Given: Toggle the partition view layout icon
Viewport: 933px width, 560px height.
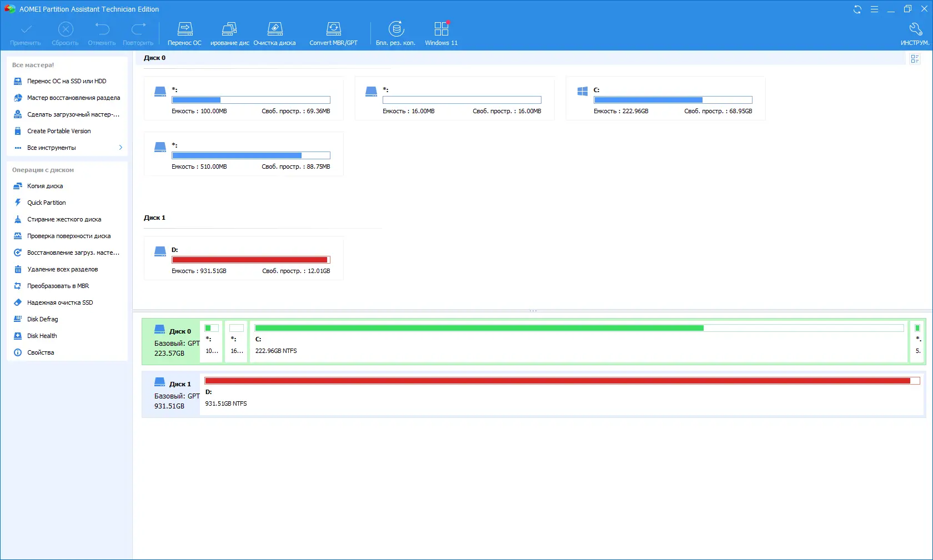Looking at the screenshot, I should (x=915, y=59).
